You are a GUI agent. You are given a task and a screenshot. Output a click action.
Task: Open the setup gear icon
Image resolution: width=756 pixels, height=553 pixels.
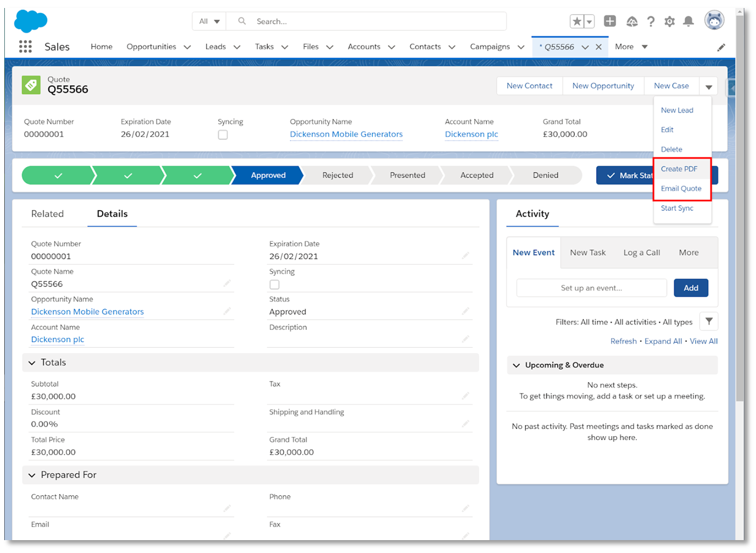669,22
